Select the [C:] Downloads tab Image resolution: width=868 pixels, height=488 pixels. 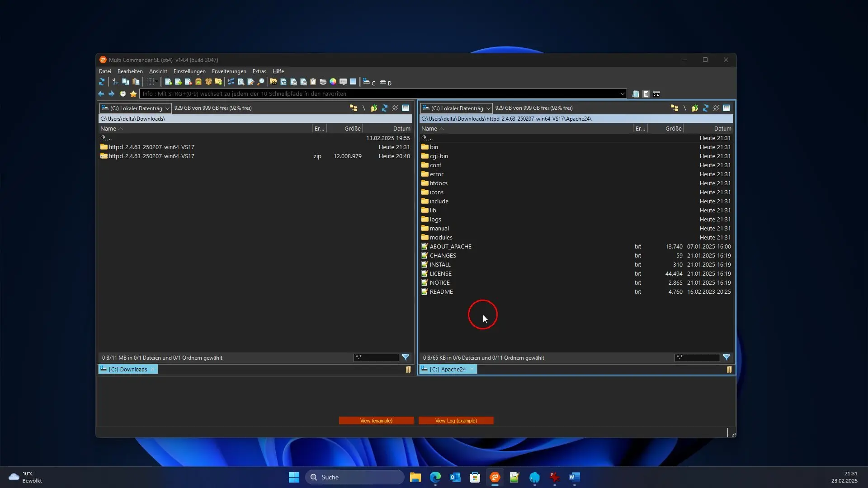click(128, 369)
